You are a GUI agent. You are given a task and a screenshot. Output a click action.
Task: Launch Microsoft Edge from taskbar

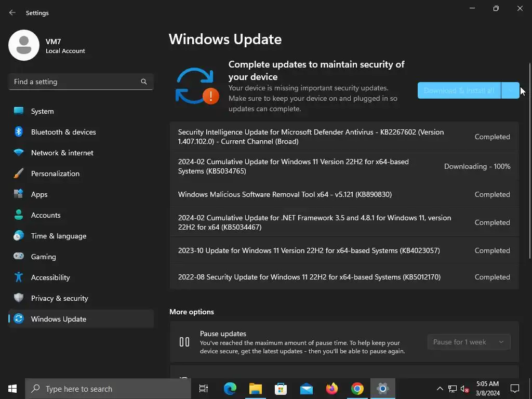click(230, 389)
